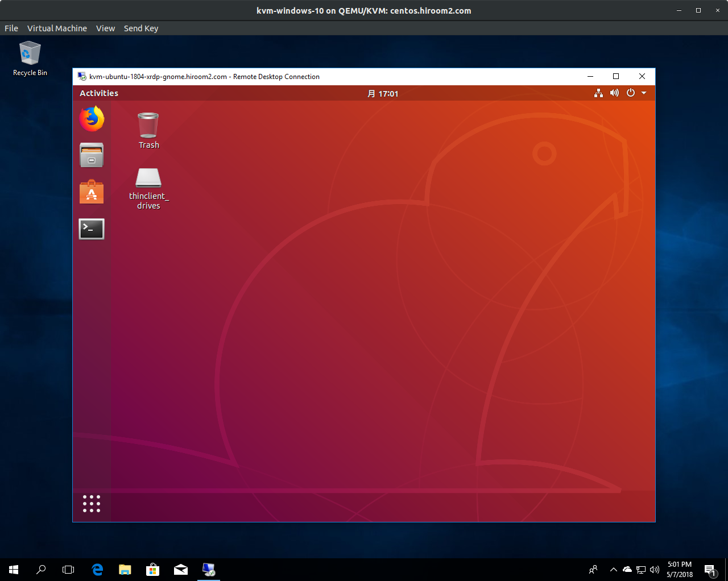
Task: Open the Send Key menu
Action: pos(141,28)
